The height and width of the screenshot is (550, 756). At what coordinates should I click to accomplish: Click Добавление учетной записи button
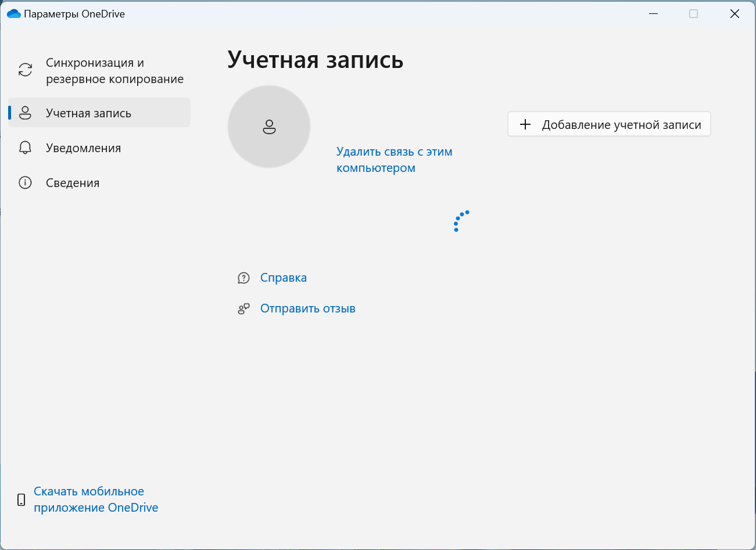[609, 124]
